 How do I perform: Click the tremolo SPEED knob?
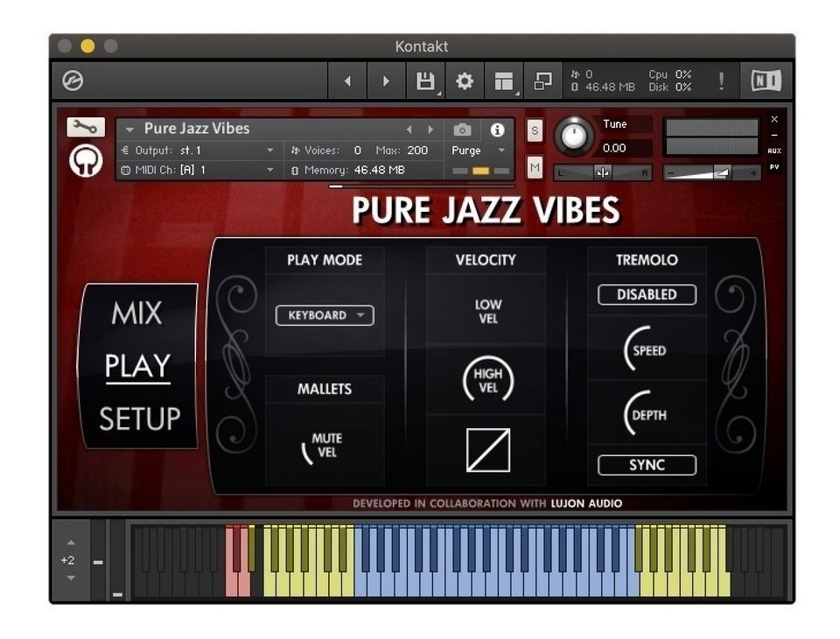[647, 349]
